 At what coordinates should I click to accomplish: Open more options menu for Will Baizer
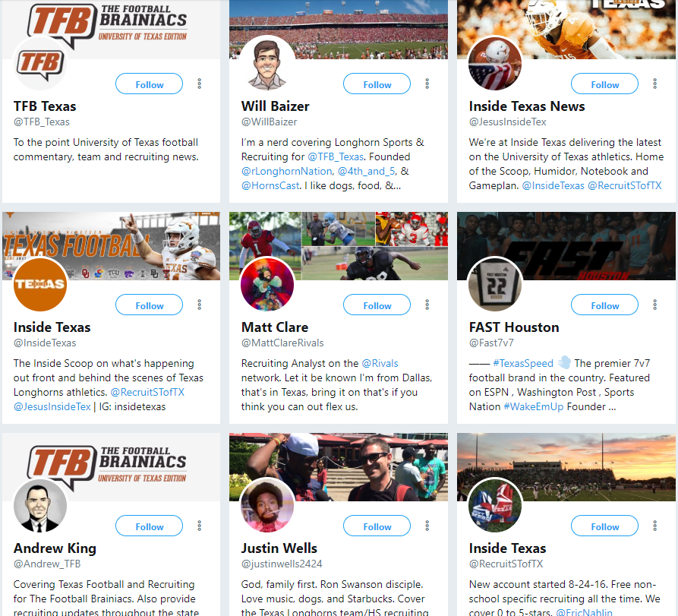[427, 84]
